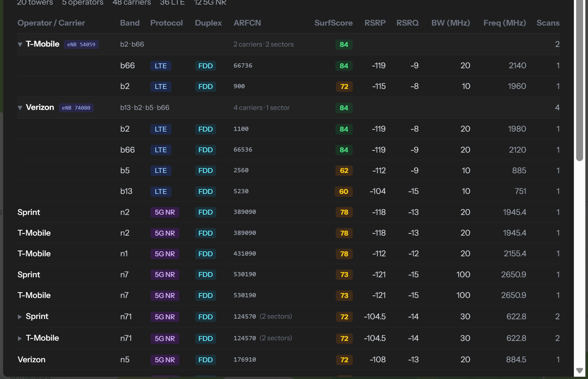Click frequency 2140 value

click(x=517, y=66)
